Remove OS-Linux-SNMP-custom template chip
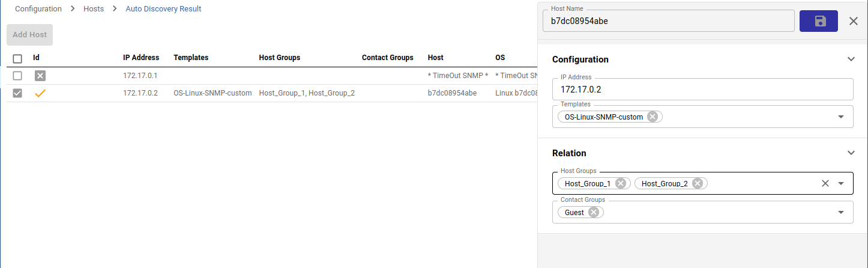The width and height of the screenshot is (868, 268). (653, 117)
